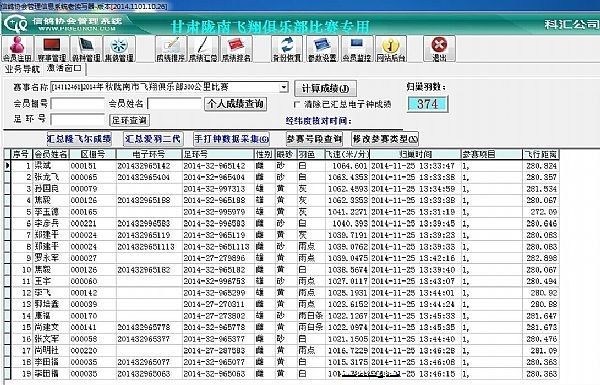Select distance cell 281.647
The image size is (600, 385).
(541, 316)
